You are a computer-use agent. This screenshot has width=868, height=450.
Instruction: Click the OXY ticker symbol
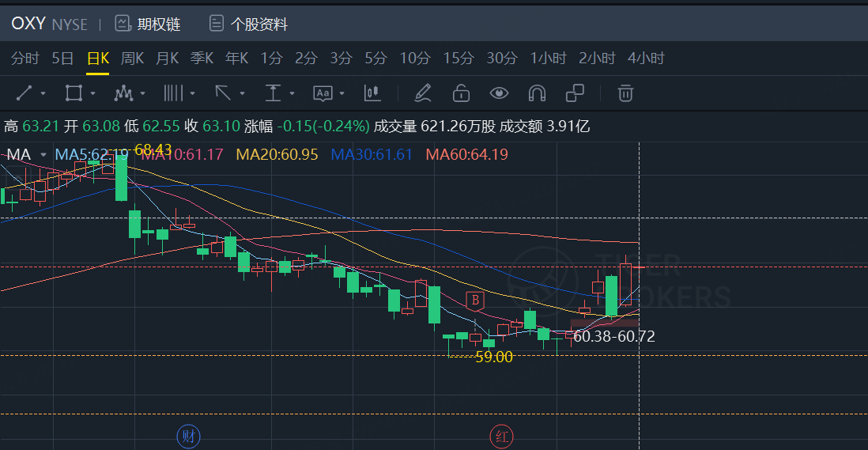click(28, 24)
